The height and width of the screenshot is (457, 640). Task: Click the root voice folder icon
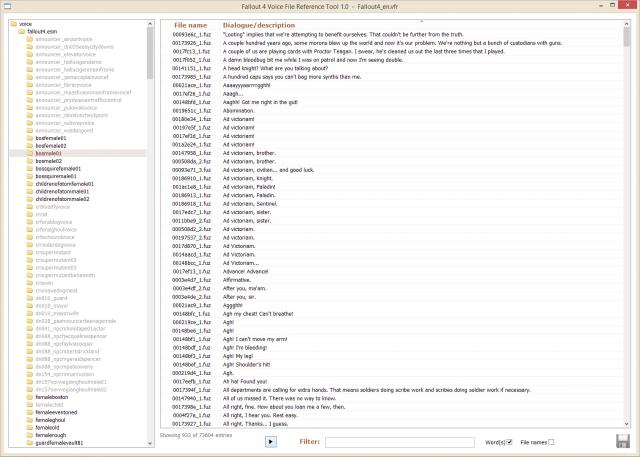coord(13,24)
